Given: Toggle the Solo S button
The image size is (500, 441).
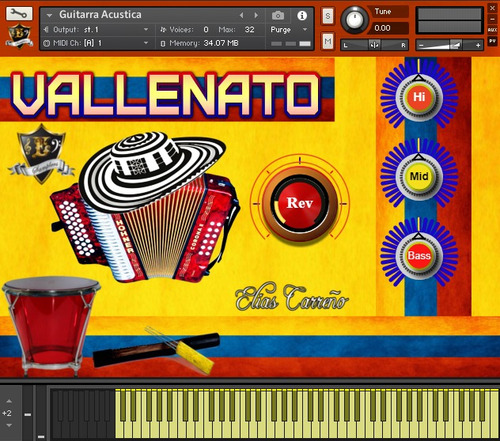Looking at the screenshot, I should (328, 16).
